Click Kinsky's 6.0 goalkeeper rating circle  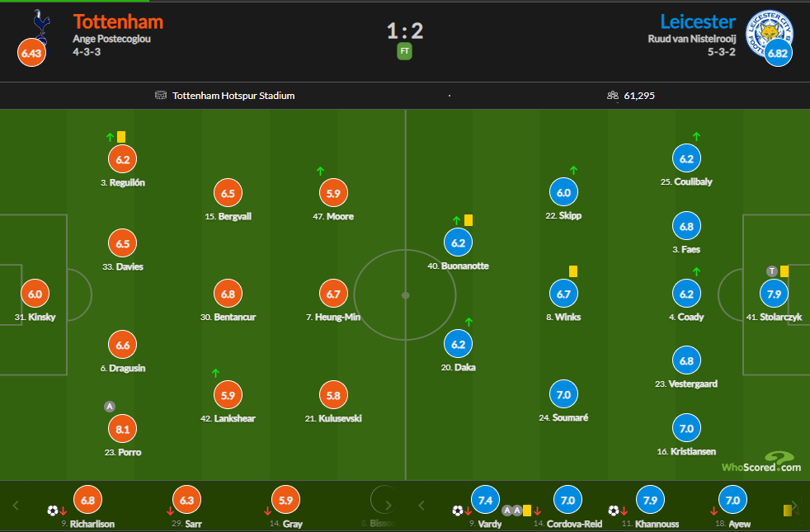tap(35, 294)
